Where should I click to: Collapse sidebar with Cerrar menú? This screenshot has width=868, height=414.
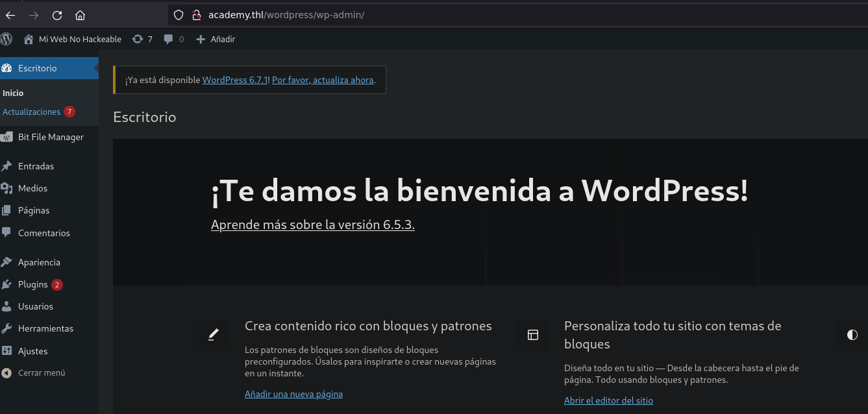(x=41, y=373)
